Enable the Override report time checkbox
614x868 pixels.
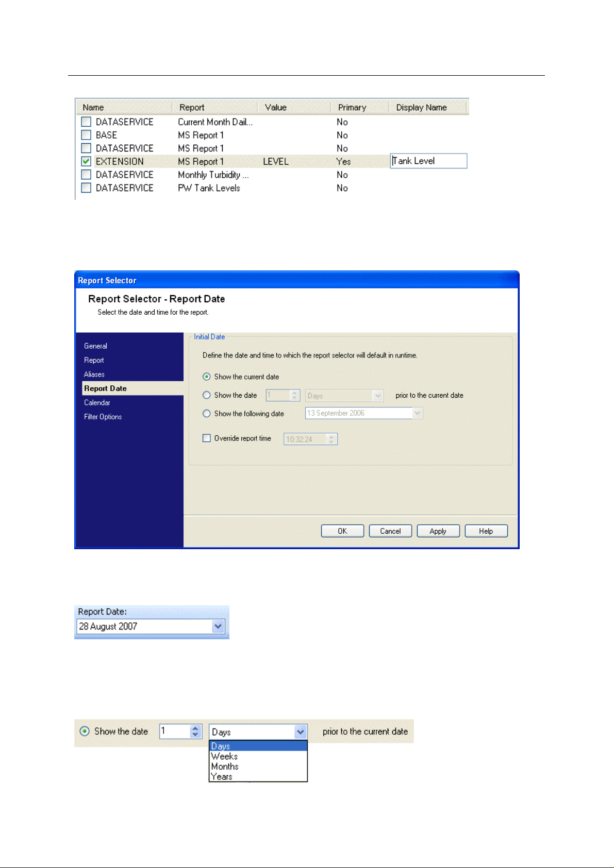(207, 438)
